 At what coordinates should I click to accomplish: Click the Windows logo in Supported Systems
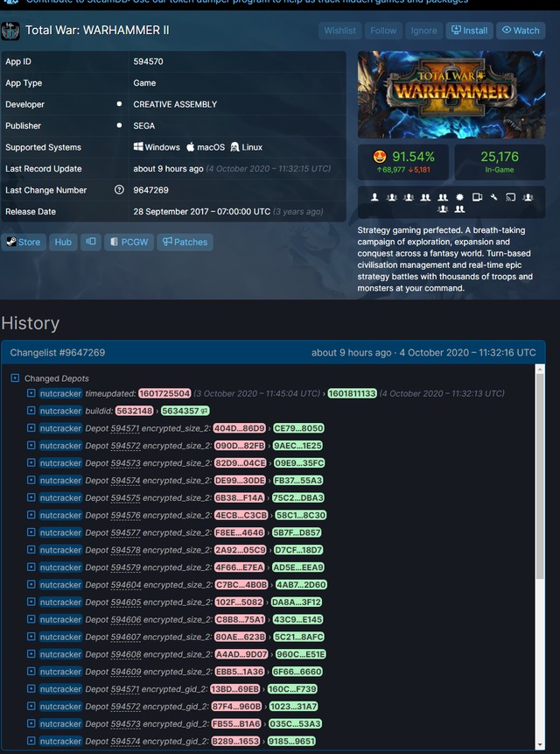point(138,146)
